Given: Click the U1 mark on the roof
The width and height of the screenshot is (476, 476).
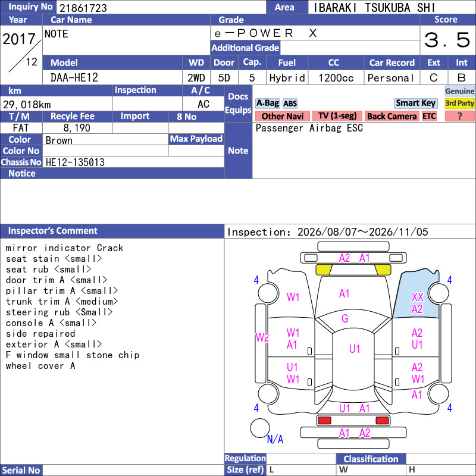Looking at the screenshot, I should click(x=355, y=349).
